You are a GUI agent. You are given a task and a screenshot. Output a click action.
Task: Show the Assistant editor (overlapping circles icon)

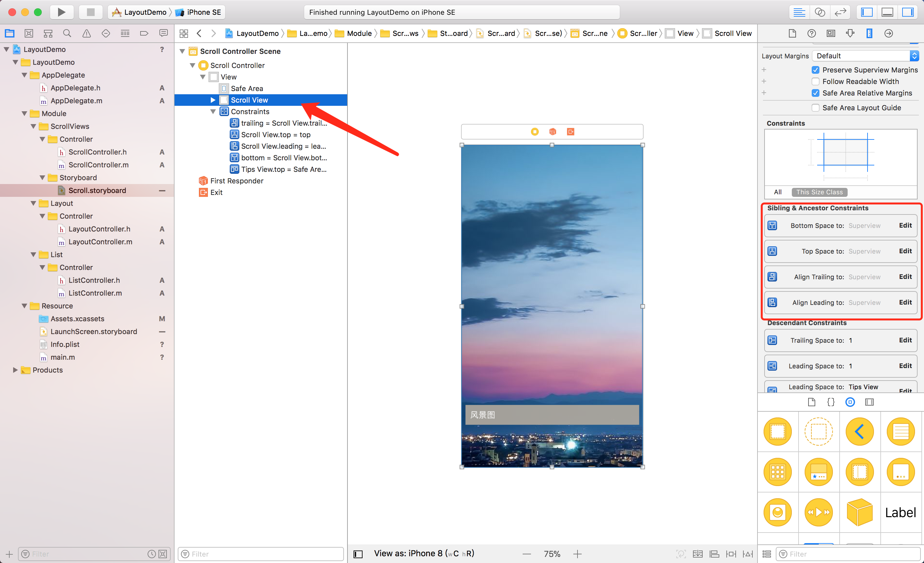click(x=820, y=12)
